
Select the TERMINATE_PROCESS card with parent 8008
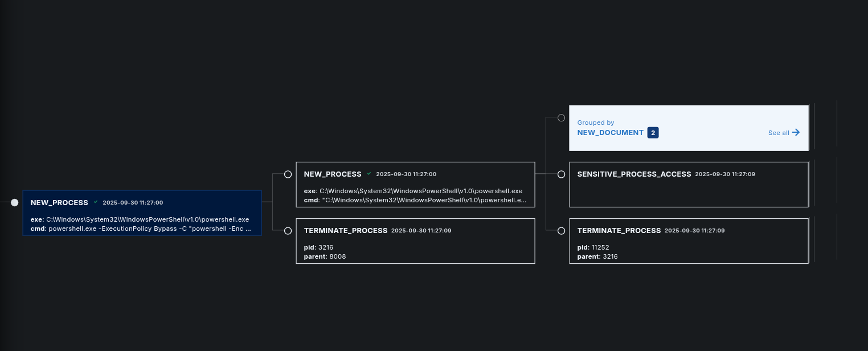pos(415,241)
